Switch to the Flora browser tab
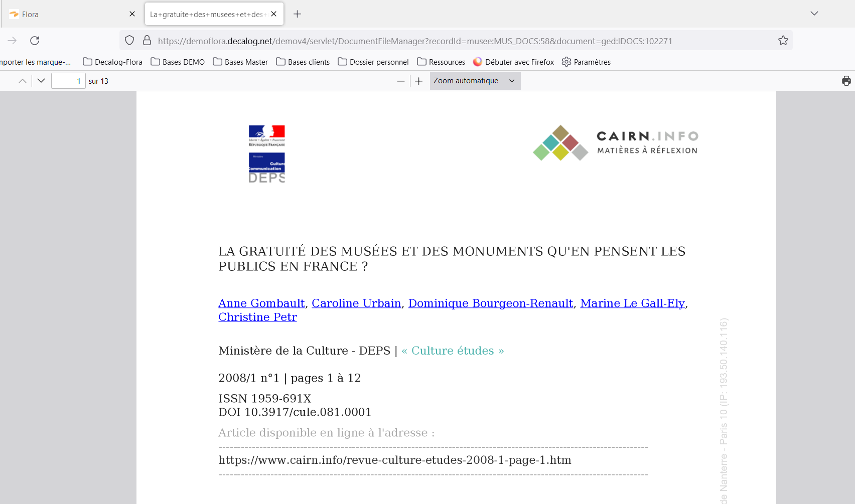The width and height of the screenshot is (855, 504). 70,14
